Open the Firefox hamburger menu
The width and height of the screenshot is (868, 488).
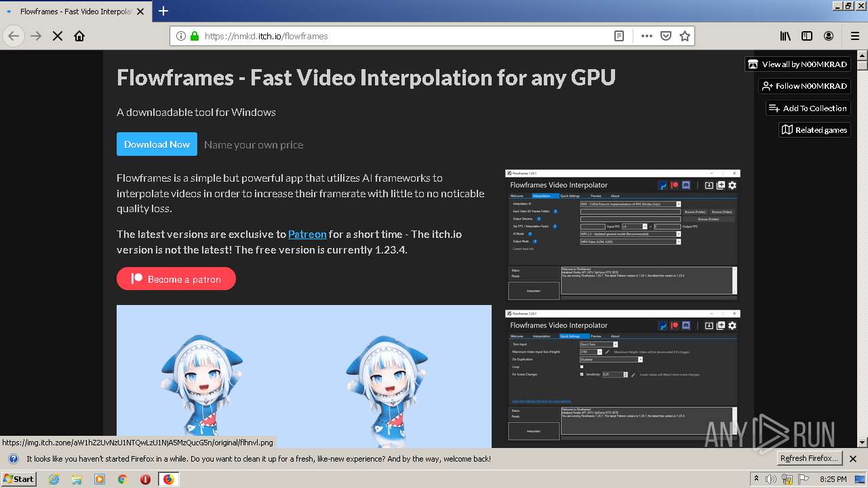click(x=855, y=36)
